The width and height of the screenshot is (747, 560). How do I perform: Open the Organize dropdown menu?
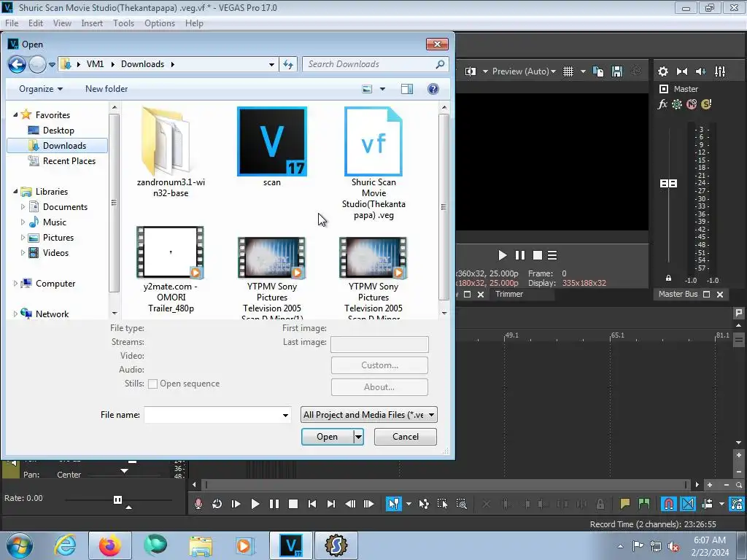41,88
